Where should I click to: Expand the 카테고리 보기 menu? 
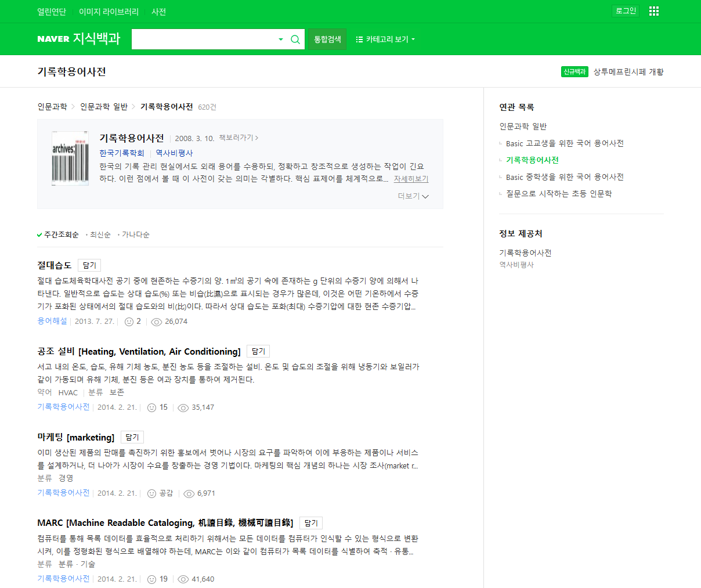(386, 39)
